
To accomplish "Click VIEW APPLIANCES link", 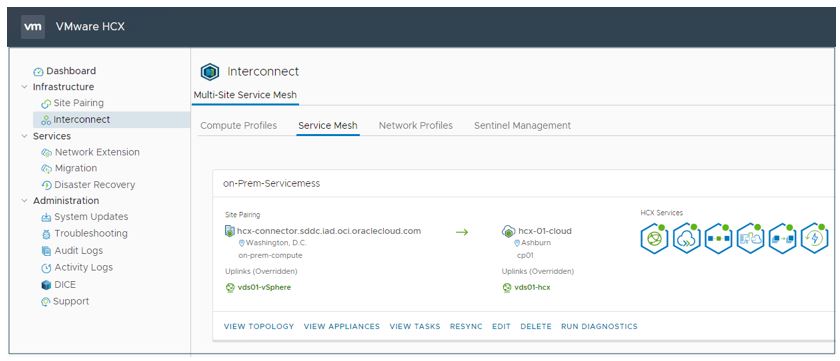I will coord(342,326).
